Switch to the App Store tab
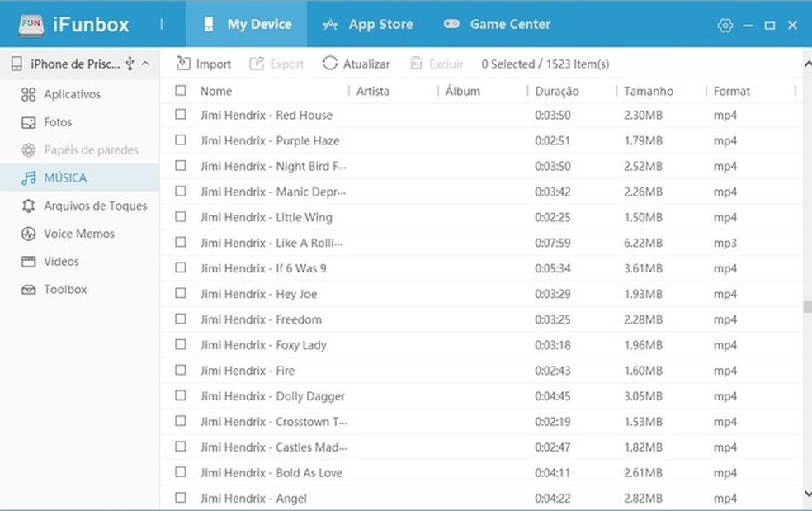 [368, 25]
